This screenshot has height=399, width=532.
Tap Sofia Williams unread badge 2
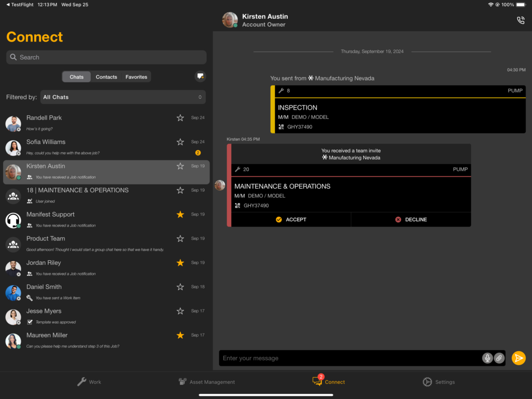198,153
